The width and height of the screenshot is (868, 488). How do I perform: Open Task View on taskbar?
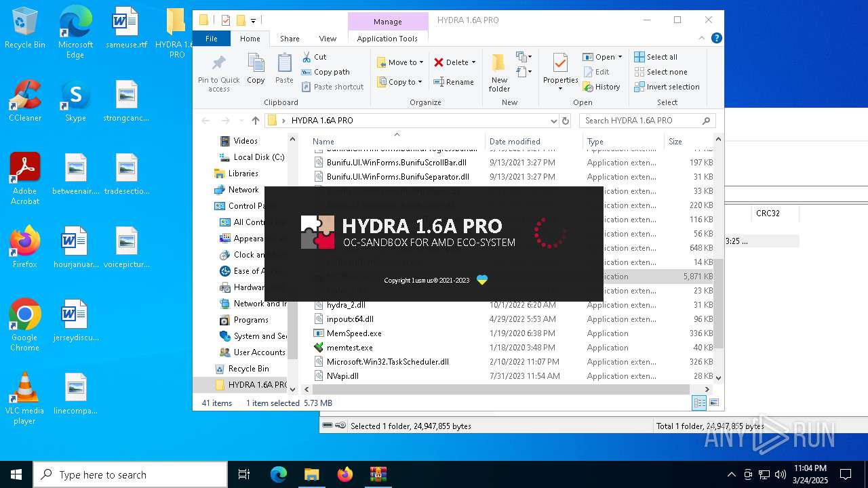tap(244, 474)
